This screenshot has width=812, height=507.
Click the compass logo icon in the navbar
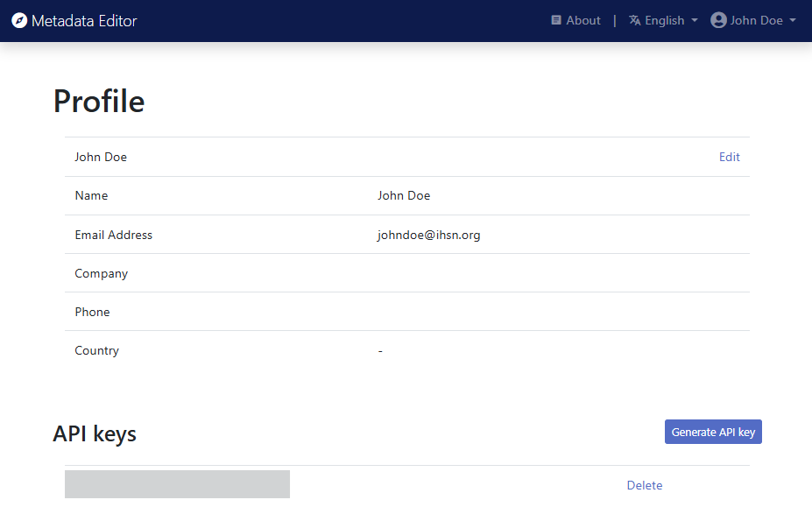pos(19,19)
